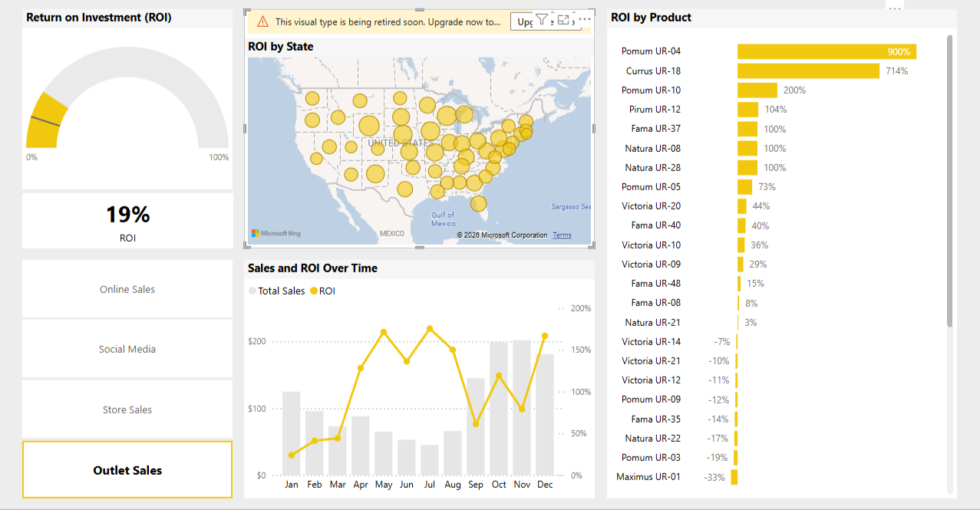The width and height of the screenshot is (980, 510).
Task: Click the ROI legend marker in the line chart
Action: (314, 291)
